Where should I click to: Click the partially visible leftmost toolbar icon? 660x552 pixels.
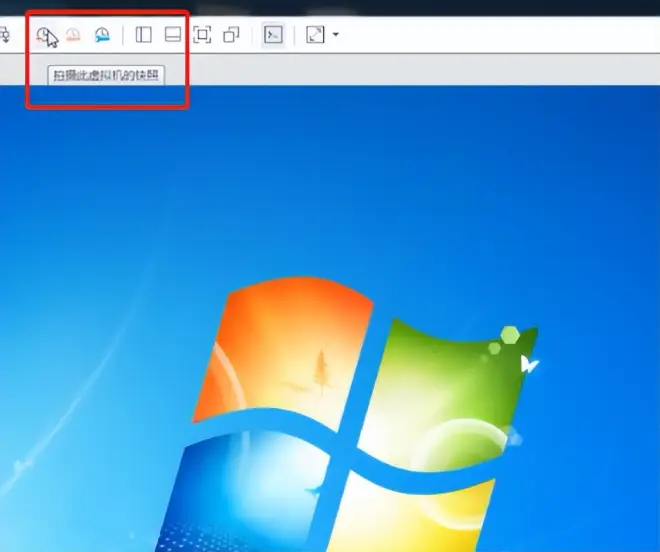(4, 35)
